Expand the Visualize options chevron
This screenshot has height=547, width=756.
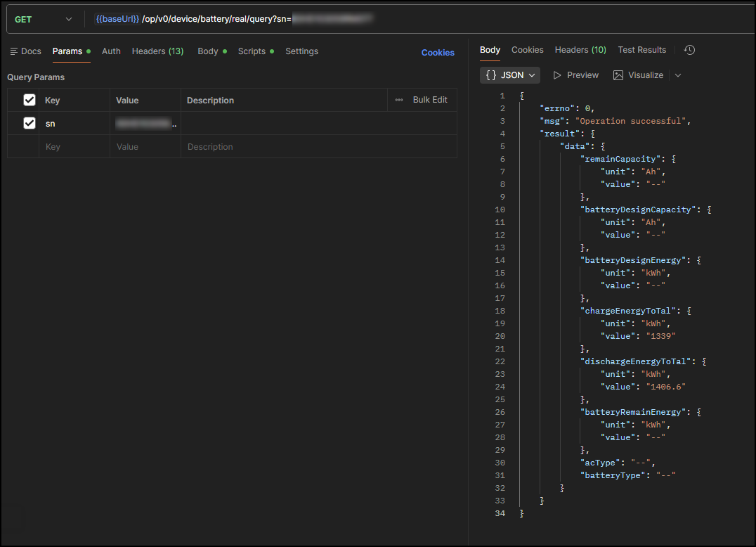point(677,75)
